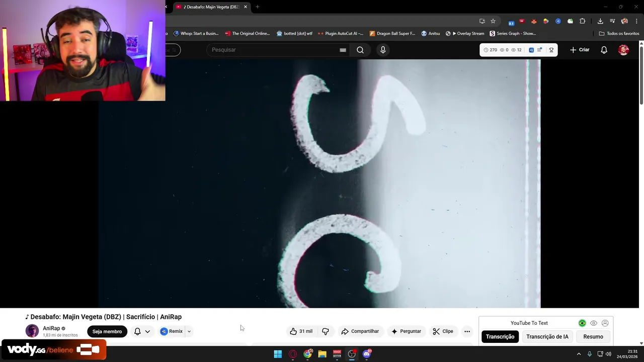Image resolution: width=644 pixels, height=362 pixels.
Task: Open Todos os favoritos bookmarks folder
Action: click(619, 34)
